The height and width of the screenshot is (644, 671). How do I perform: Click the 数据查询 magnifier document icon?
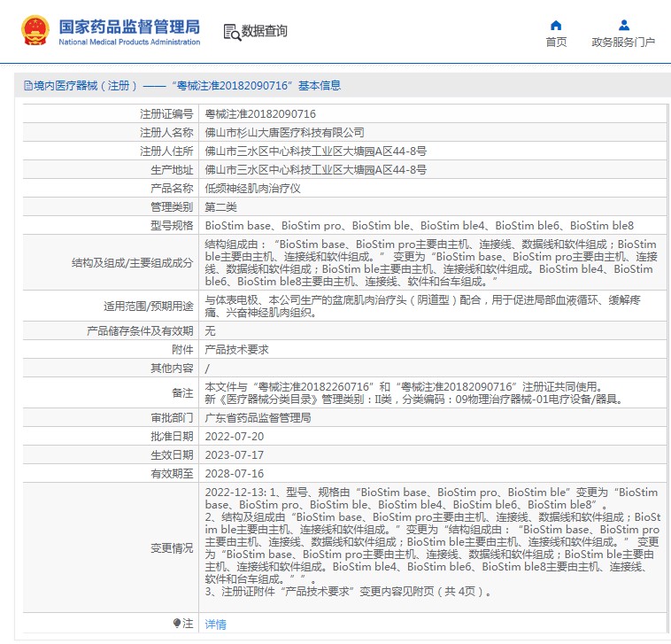click(x=232, y=32)
